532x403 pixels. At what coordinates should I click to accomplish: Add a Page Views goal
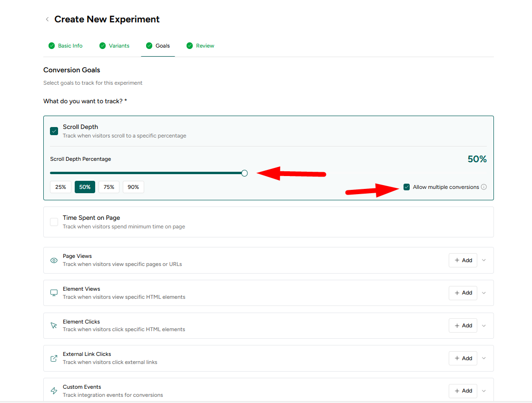click(x=463, y=260)
